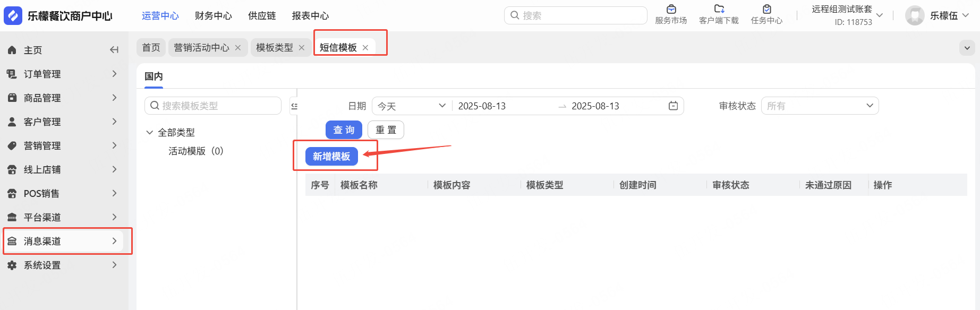Click the 线上店铺 store icon

(x=12, y=169)
